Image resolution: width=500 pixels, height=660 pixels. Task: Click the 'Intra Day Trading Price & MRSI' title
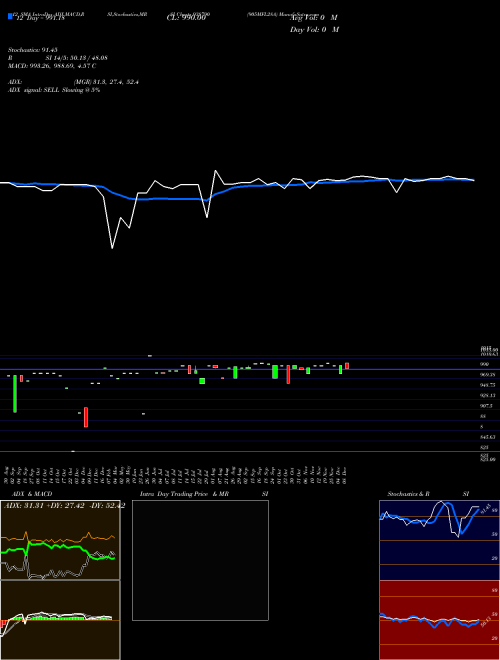(204, 494)
